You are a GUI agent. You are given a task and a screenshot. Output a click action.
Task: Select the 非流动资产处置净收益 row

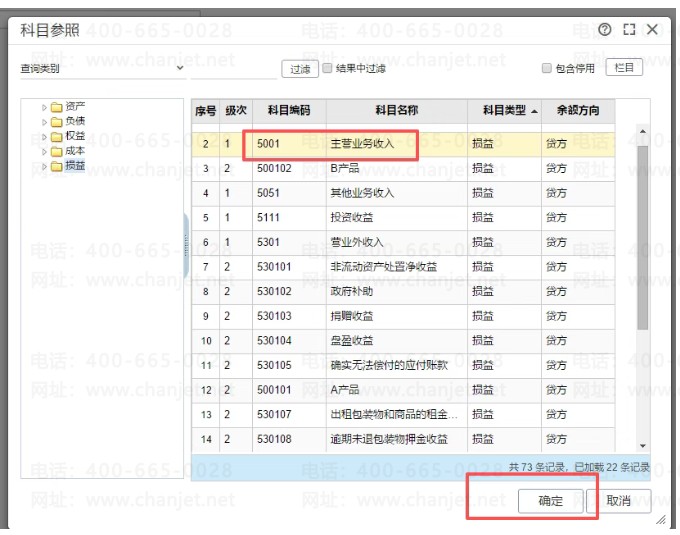tap(403, 267)
